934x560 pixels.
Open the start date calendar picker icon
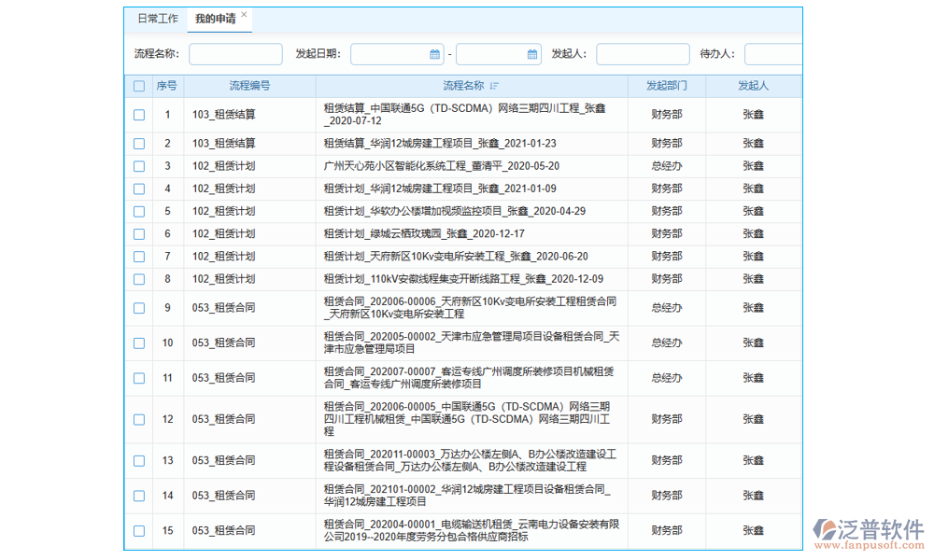[434, 54]
